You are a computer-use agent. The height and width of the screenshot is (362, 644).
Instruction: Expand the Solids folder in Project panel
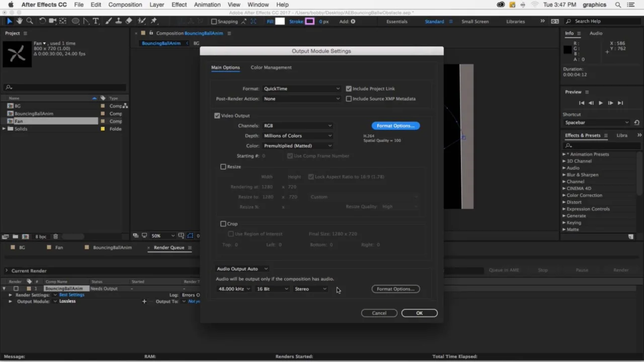coord(4,129)
